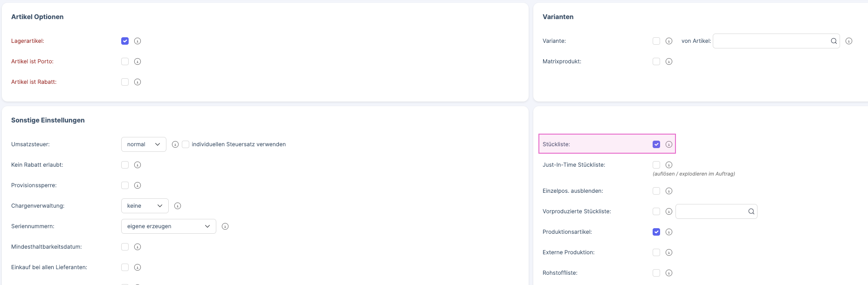Screen dimensions: 868x285
Task: Uncheck the Lagerartikel checkbox
Action: click(125, 41)
